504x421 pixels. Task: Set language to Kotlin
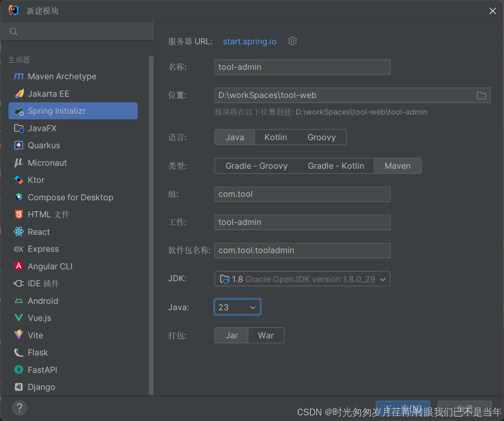[275, 138]
